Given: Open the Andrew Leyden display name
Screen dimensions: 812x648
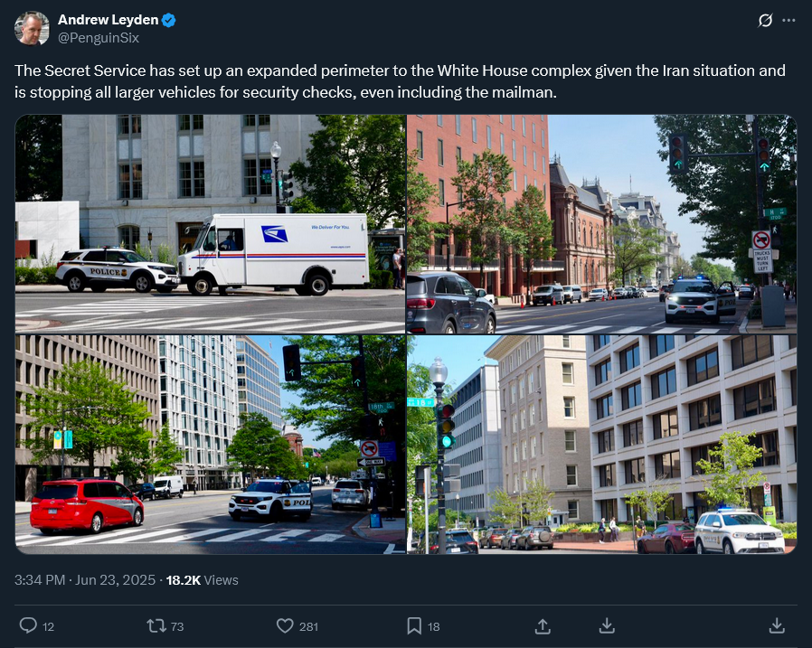Looking at the screenshot, I should click(x=108, y=20).
